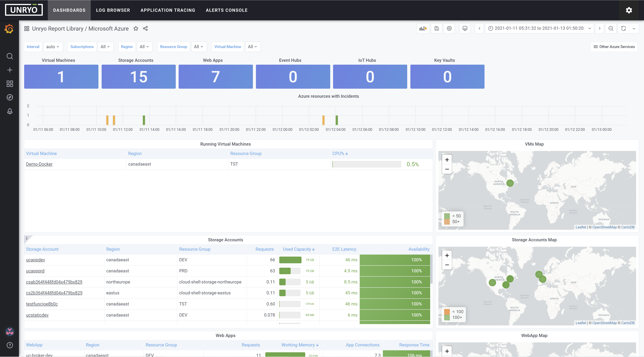
Task: Open the ucstaticdev storage account
Action: click(x=37, y=315)
